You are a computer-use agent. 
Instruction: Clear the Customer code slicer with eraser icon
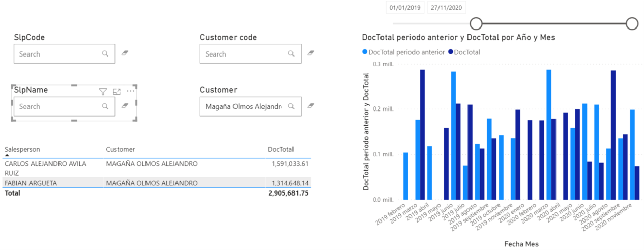311,53
